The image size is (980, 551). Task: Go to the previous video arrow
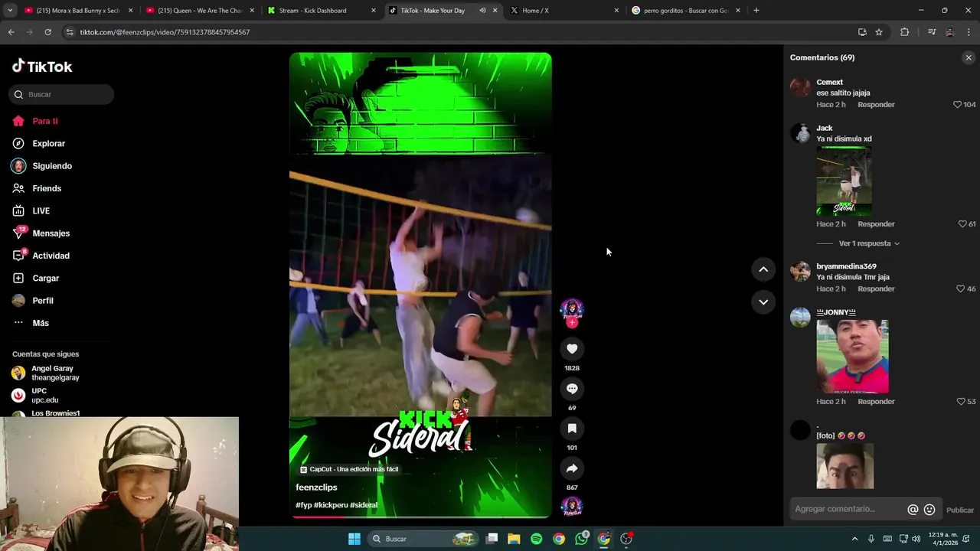pos(763,269)
